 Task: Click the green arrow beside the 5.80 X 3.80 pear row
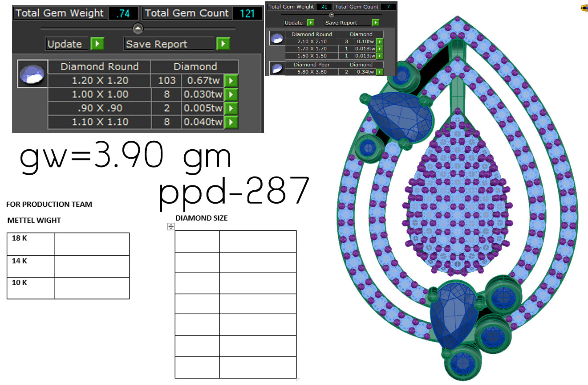[379, 71]
